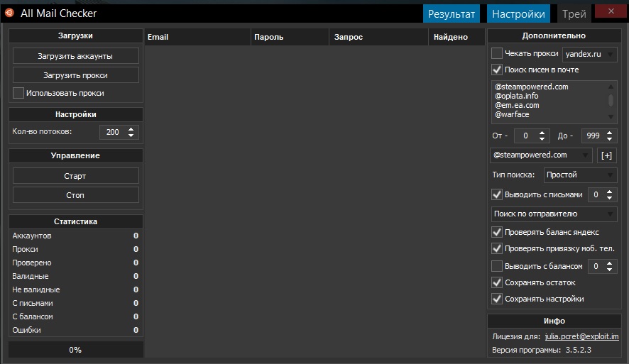Increase the Выводить с письмами count
This screenshot has width=629, height=364.
click(610, 192)
